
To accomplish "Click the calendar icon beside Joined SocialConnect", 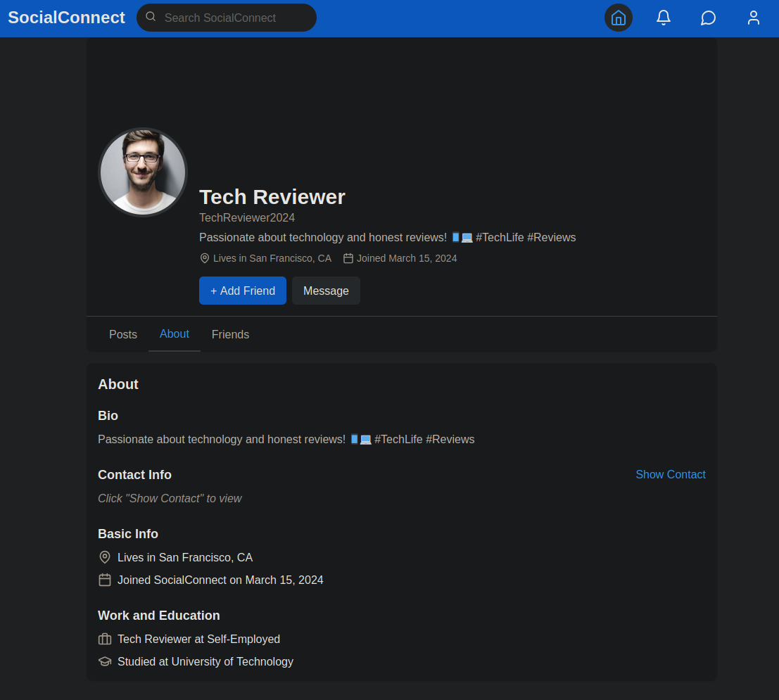I will (105, 580).
